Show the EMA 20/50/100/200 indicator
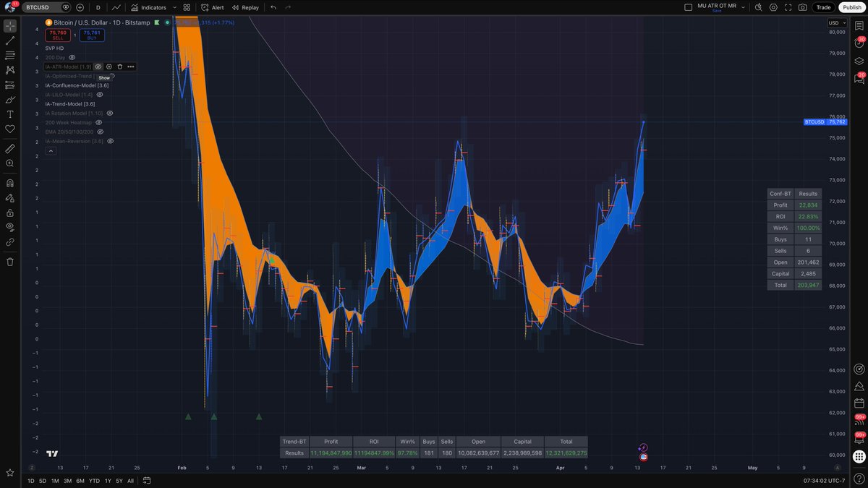Screen dimensions: 868x488 click(x=100, y=132)
